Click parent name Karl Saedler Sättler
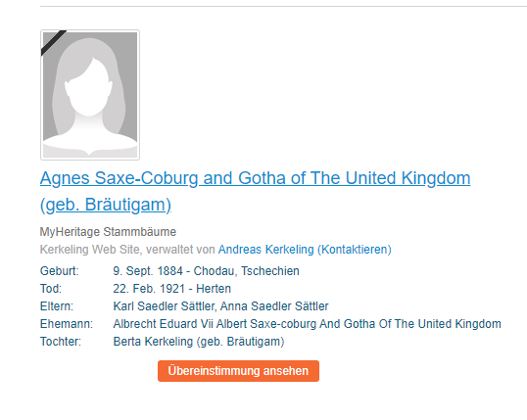This screenshot has height=420, width=527. (x=164, y=306)
